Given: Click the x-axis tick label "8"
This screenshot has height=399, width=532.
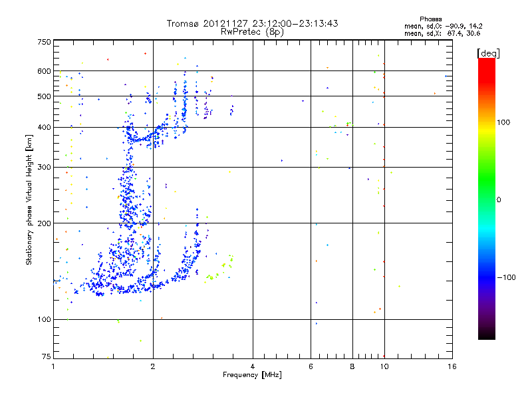Looking at the screenshot, I should coord(352,366).
